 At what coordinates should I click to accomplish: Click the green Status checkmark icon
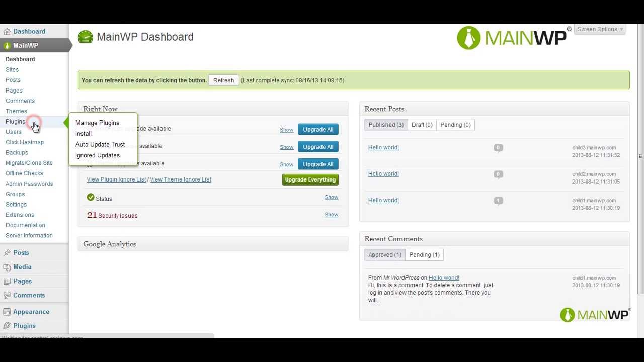point(91,198)
